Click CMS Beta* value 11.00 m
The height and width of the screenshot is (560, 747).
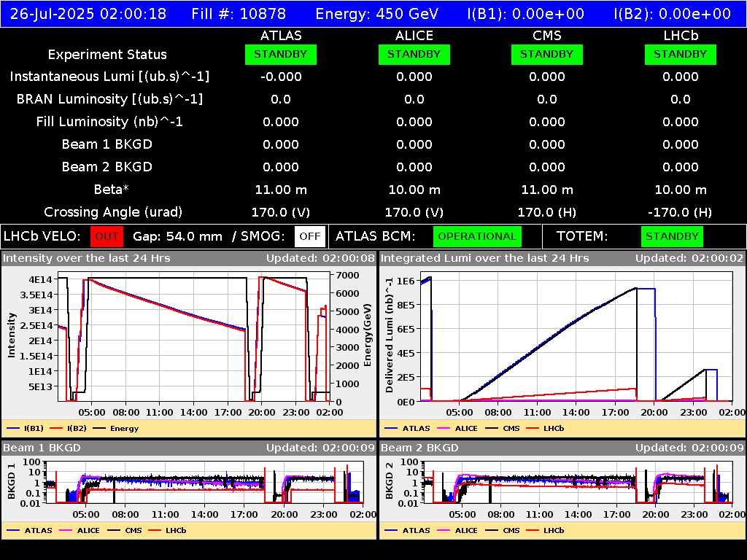[547, 190]
